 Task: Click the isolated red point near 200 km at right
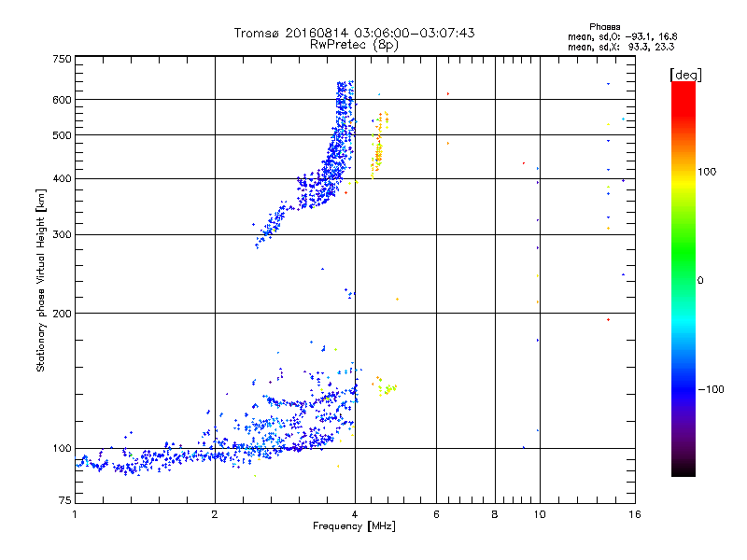point(609,319)
